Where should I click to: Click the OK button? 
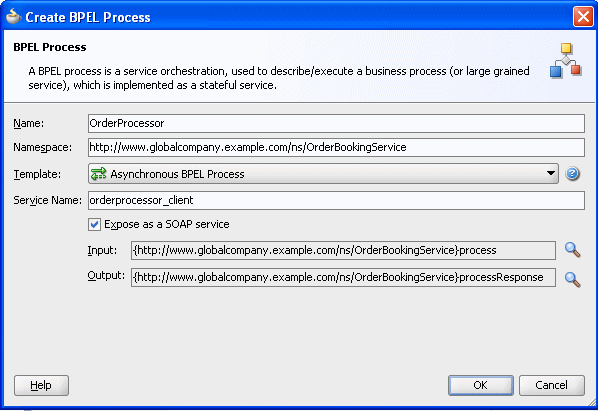click(x=481, y=385)
